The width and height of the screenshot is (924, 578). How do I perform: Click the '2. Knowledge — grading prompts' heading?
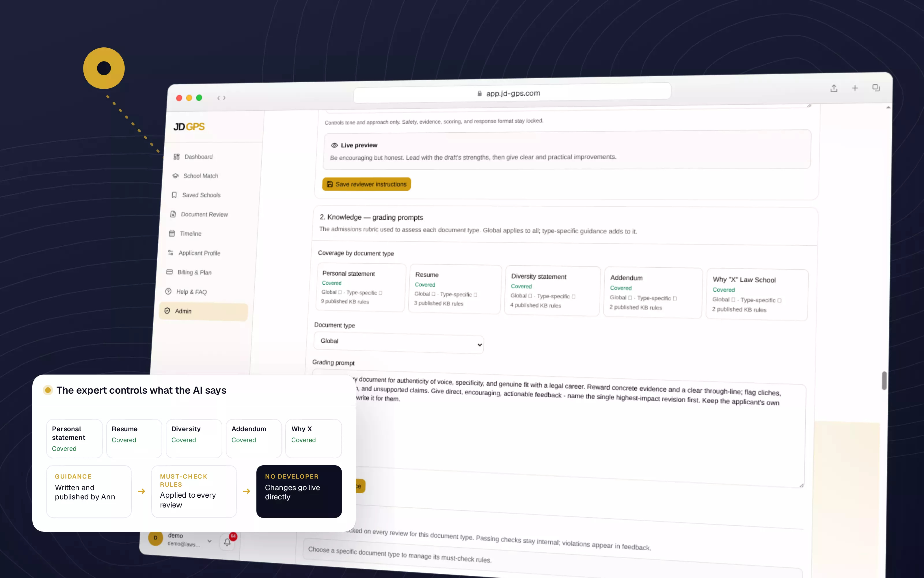(372, 217)
